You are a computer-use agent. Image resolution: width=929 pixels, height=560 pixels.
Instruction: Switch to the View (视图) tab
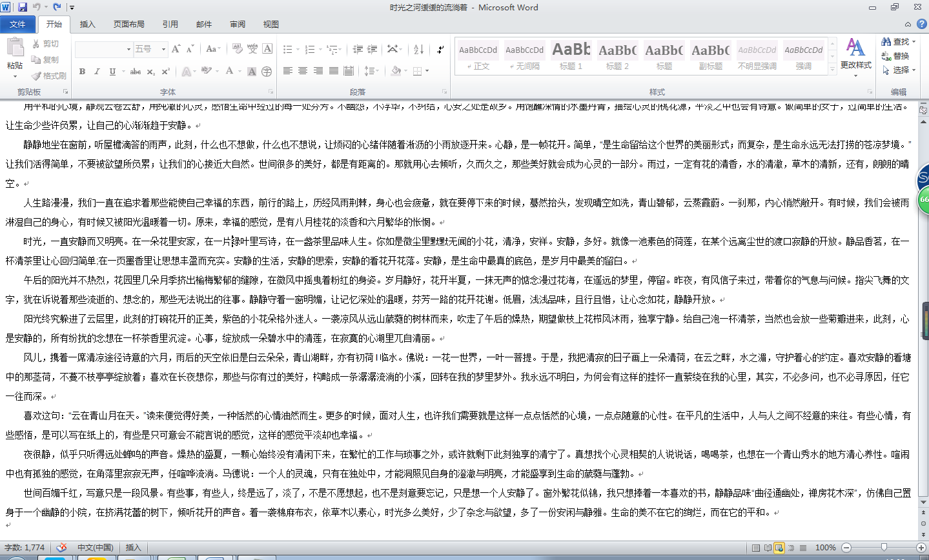(271, 24)
